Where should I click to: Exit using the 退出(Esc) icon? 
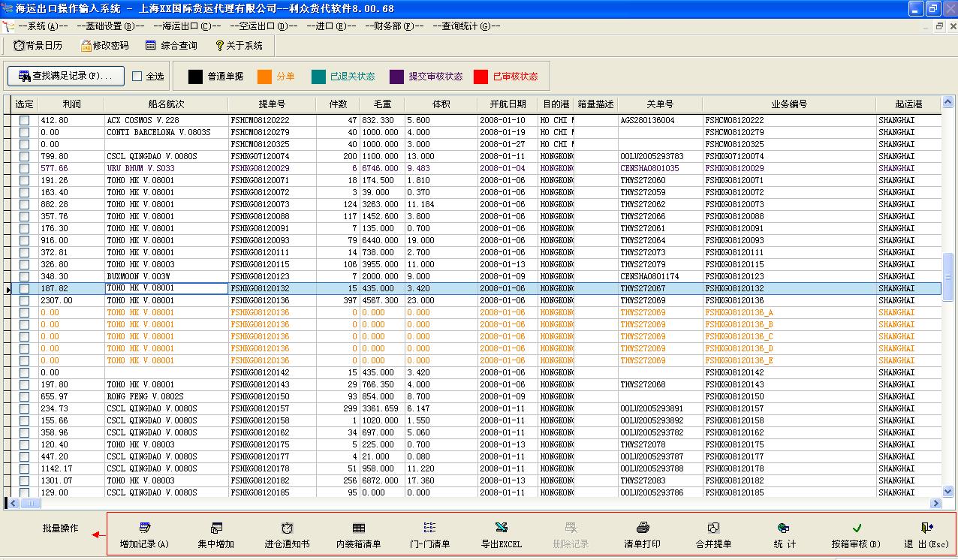926,535
